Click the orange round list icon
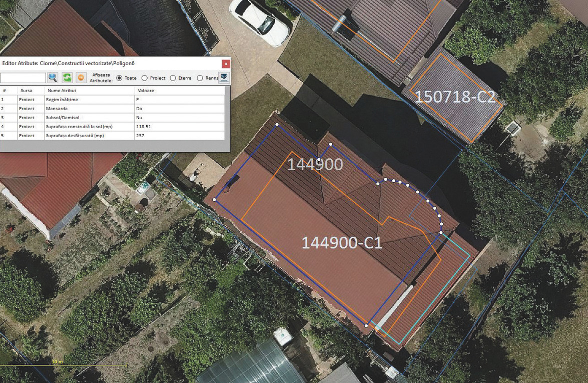Viewport: 588px width, 383px height. pos(81,78)
